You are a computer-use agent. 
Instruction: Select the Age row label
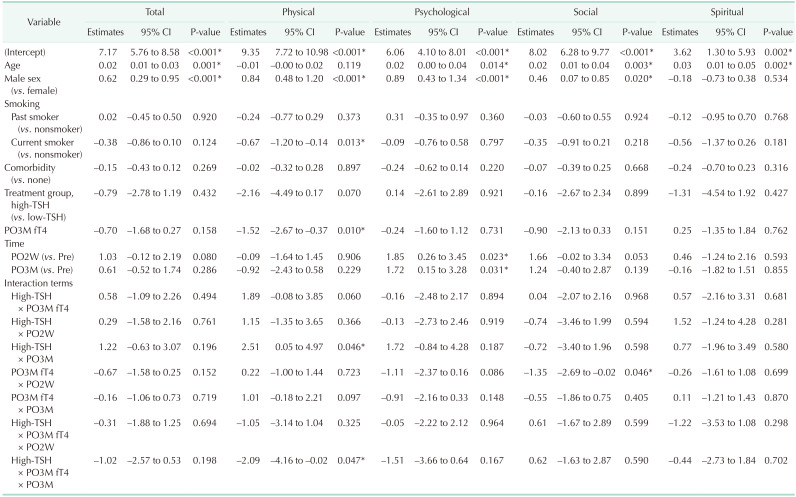click(x=13, y=64)
